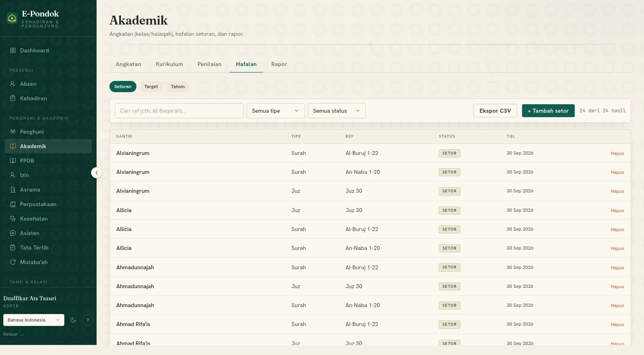644x355 pixels.
Task: Click the Asisten AI icon
Action: pos(13,233)
